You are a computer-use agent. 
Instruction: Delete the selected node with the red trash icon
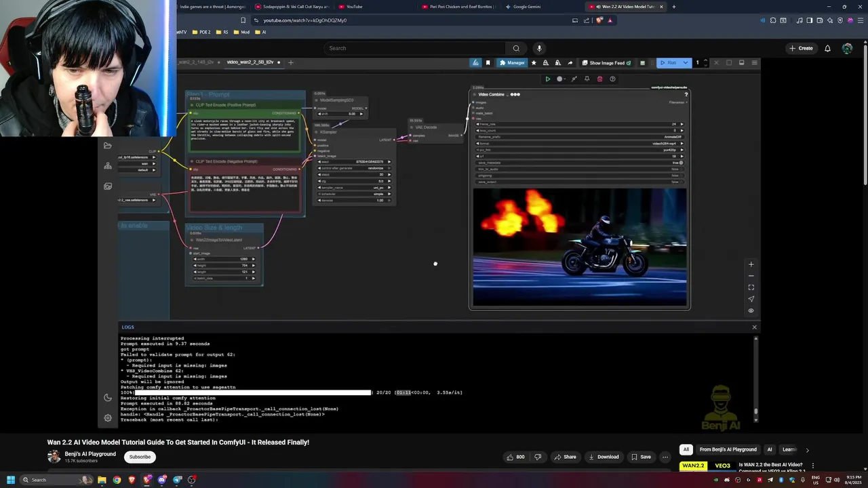[x=599, y=79]
